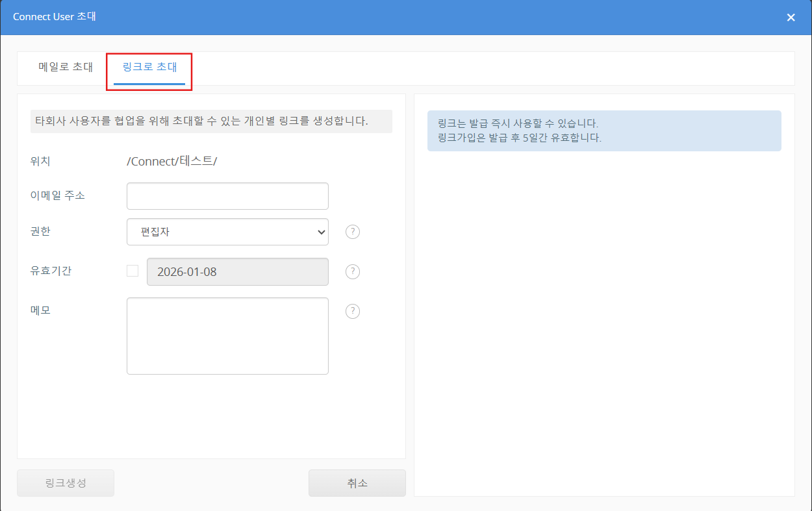
Task: Focus the 메모 text area
Action: [227, 336]
